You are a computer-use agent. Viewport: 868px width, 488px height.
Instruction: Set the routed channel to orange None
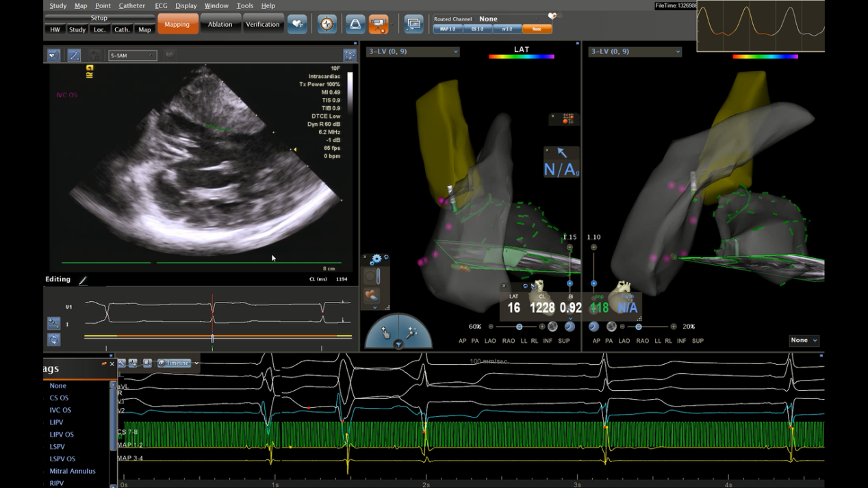point(537,29)
